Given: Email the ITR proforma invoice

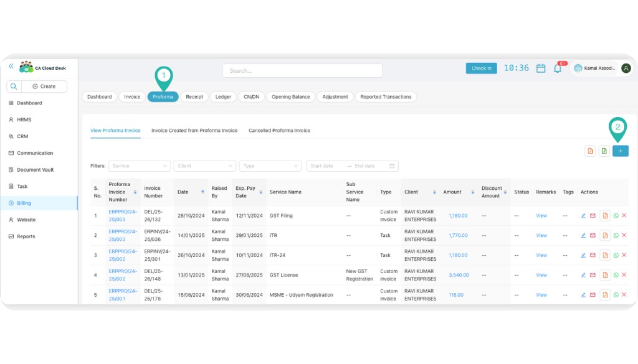Looking at the screenshot, I should point(594,235).
